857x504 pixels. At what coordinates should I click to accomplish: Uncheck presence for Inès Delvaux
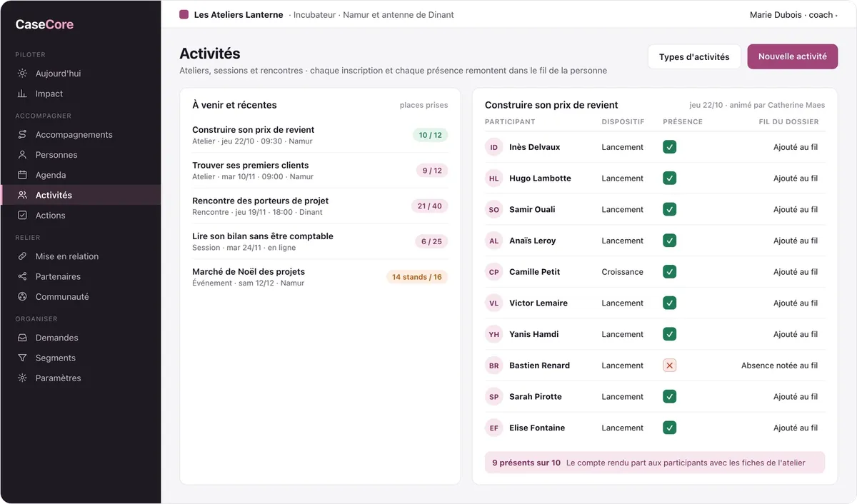point(669,147)
